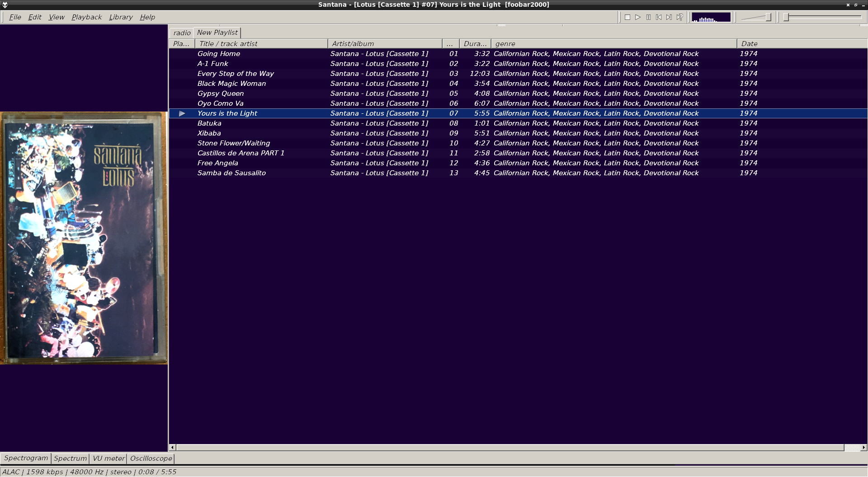
Task: Open the Help menu
Action: pos(147,17)
